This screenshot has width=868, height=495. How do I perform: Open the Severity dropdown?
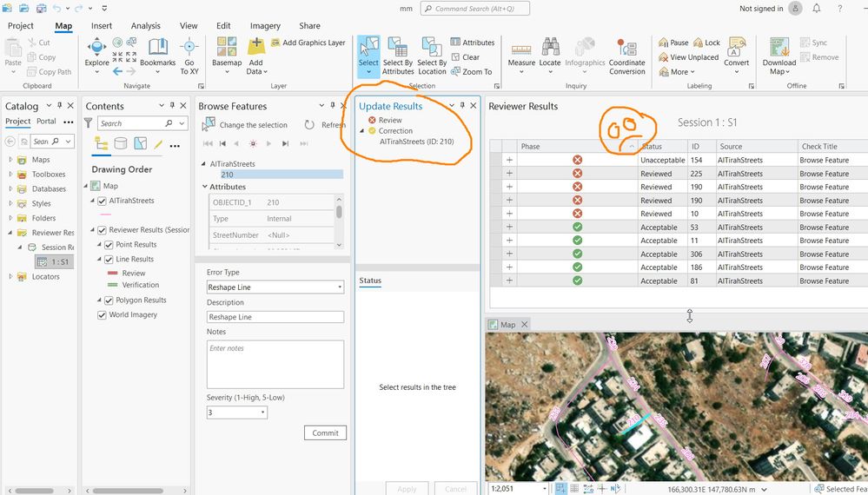click(237, 412)
